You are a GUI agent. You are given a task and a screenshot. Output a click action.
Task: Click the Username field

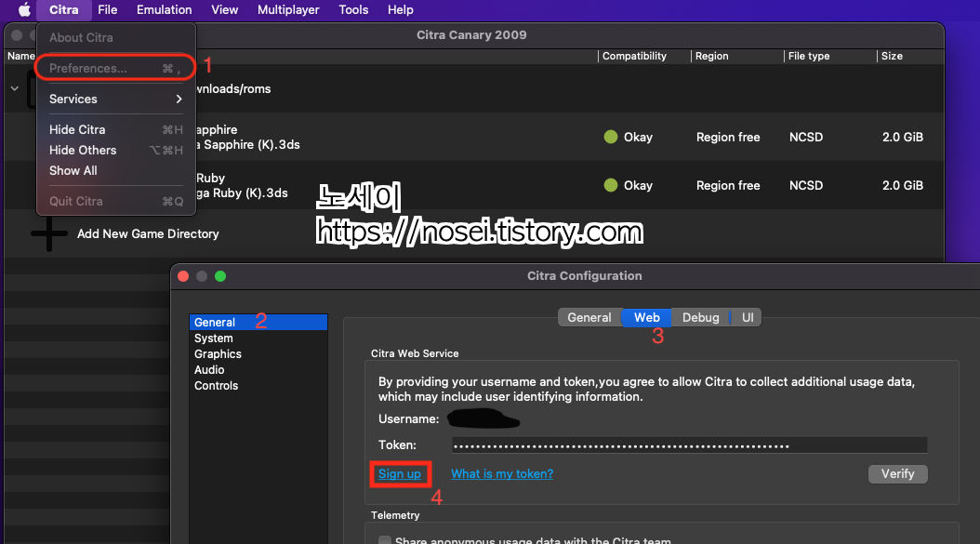coord(484,419)
